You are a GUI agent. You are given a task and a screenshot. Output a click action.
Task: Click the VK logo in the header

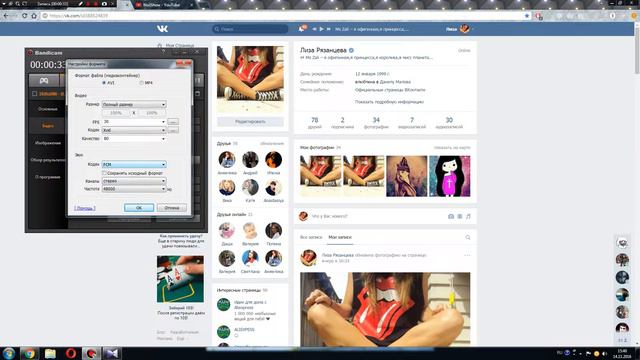point(162,29)
